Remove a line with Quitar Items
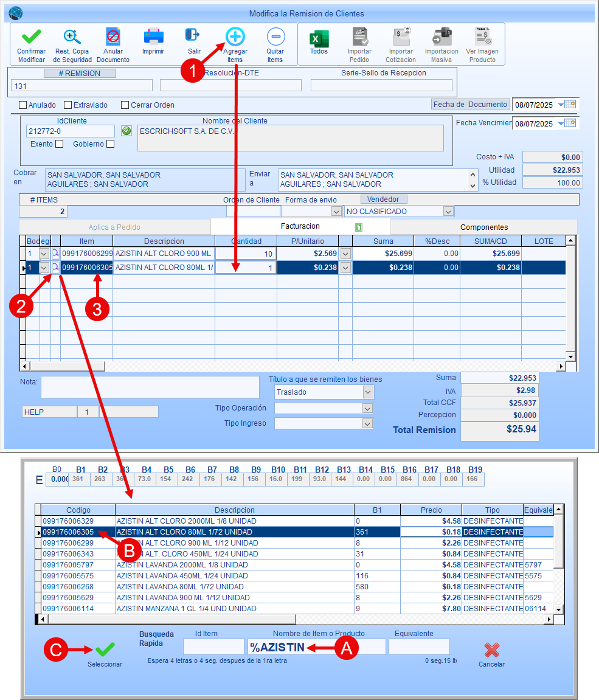Viewport: 599px width, 700px height. pos(275,36)
